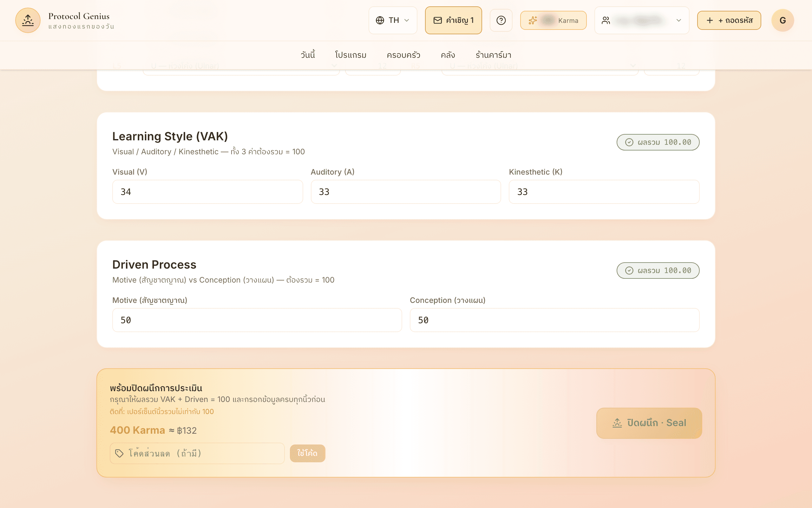Click the ปิดผนึก · Seal button
This screenshot has width=812, height=508.
pos(649,423)
